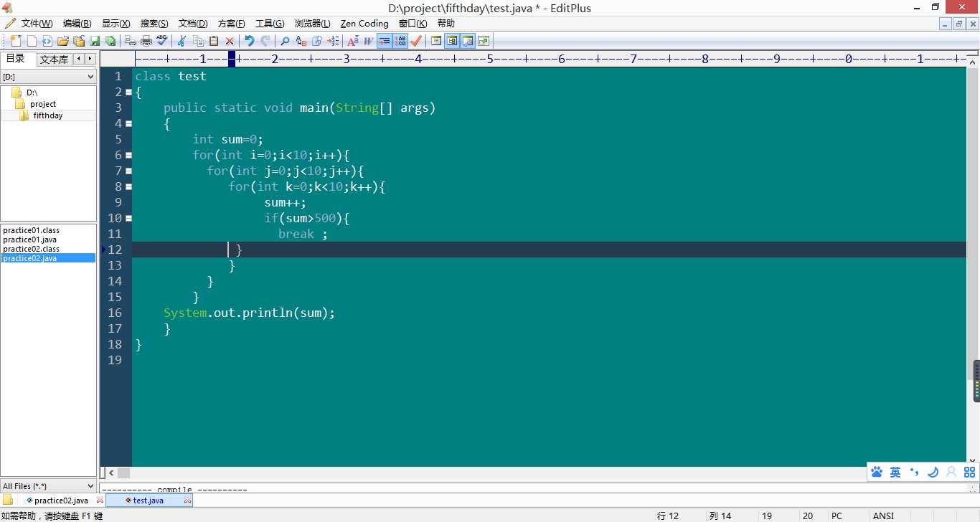Click the ANSI encoding in the status bar
The height and width of the screenshot is (522, 980).
[883, 516]
